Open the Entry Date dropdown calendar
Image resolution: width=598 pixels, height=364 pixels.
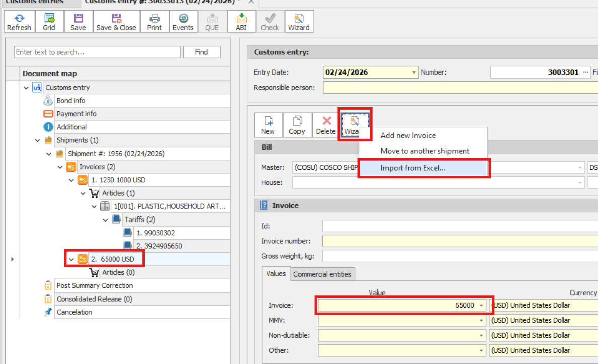413,72
